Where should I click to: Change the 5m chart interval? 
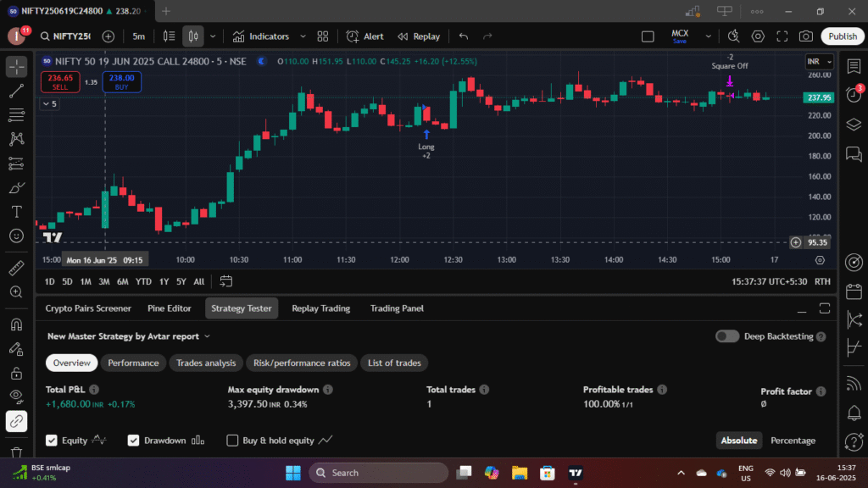(138, 36)
